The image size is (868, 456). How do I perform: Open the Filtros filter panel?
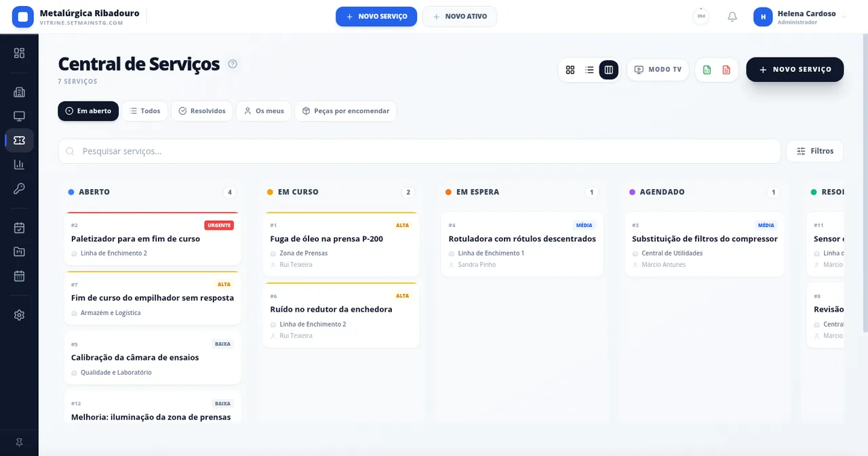point(815,151)
